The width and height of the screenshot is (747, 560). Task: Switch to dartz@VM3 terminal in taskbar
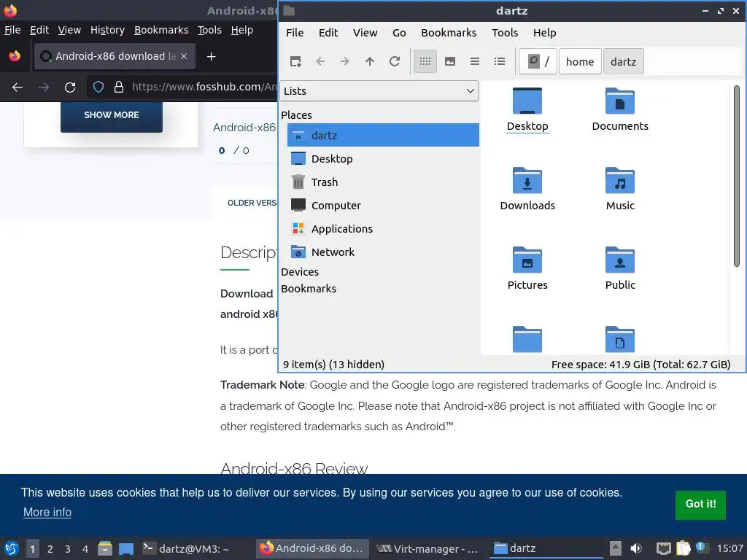pyautogui.click(x=187, y=548)
